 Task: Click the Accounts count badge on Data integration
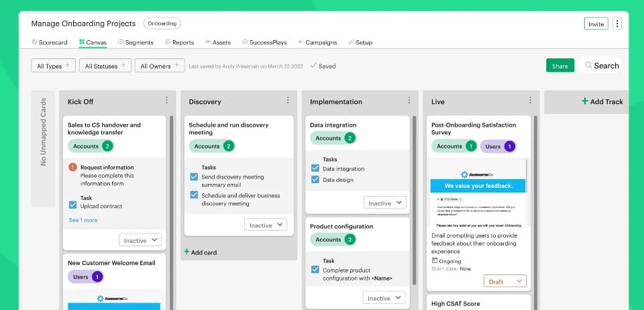pos(350,138)
